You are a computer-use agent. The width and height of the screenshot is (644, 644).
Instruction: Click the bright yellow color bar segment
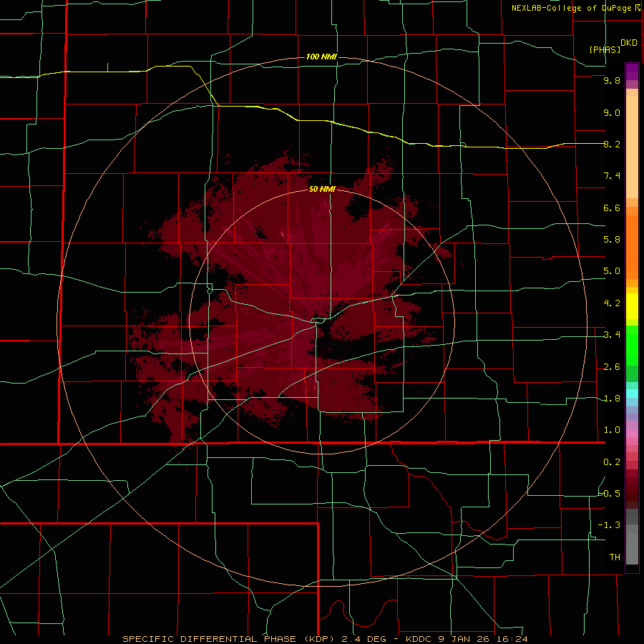[632, 306]
